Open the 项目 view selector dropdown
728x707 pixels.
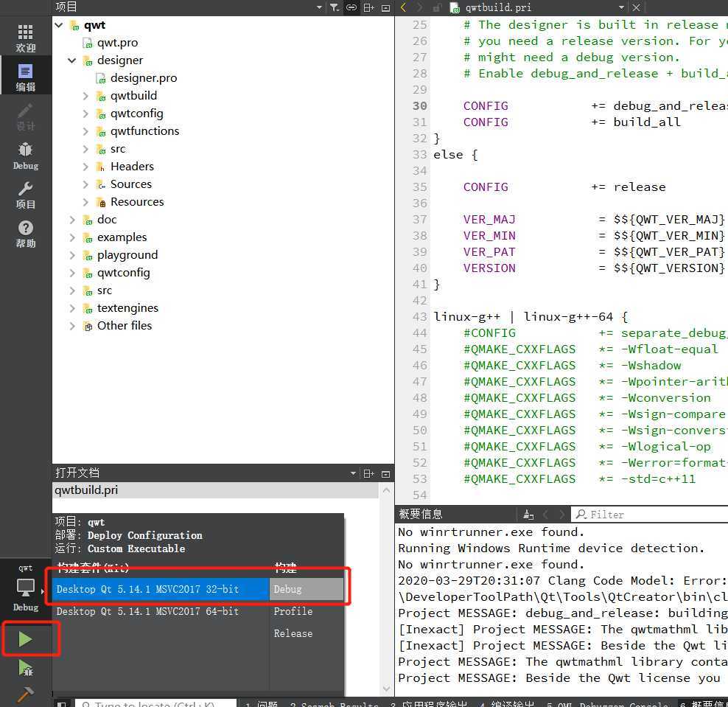click(319, 7)
